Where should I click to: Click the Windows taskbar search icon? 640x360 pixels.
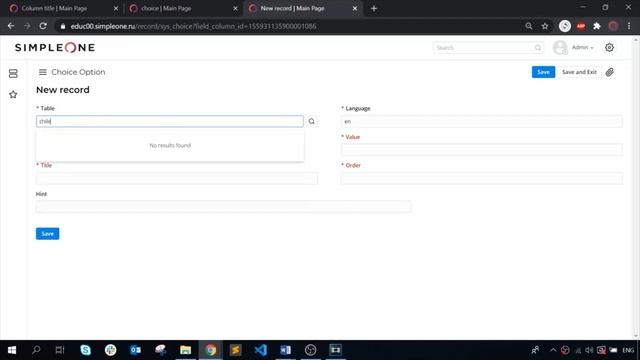[x=36, y=350]
